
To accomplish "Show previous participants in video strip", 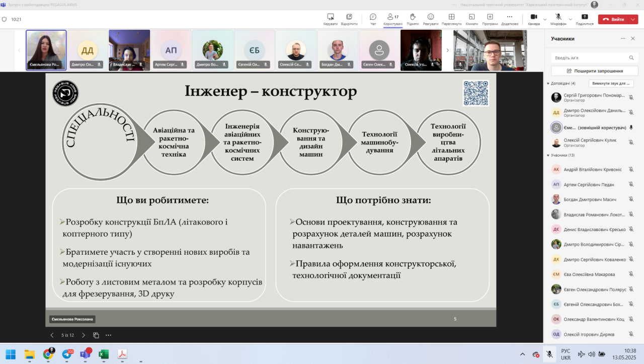I will (20, 50).
